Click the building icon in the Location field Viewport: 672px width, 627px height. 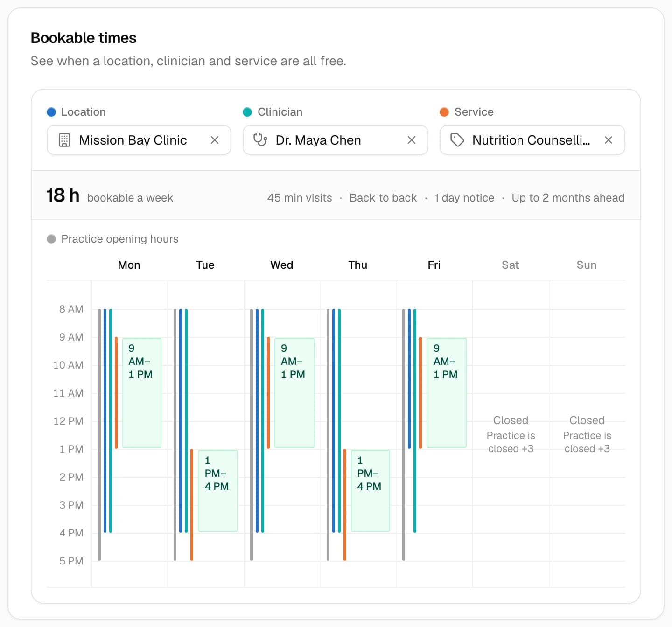pos(64,140)
